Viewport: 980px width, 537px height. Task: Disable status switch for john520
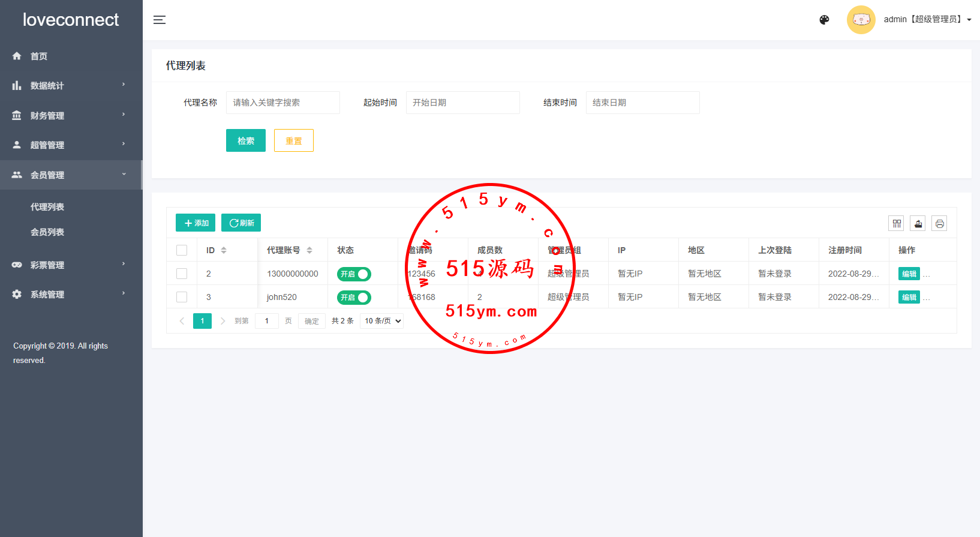(x=354, y=298)
